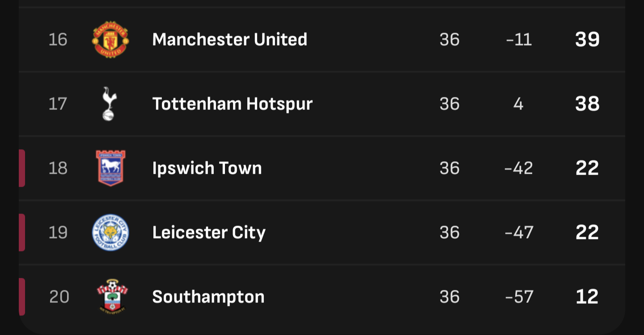
Task: Open the Manchester United team link
Action: [230, 39]
